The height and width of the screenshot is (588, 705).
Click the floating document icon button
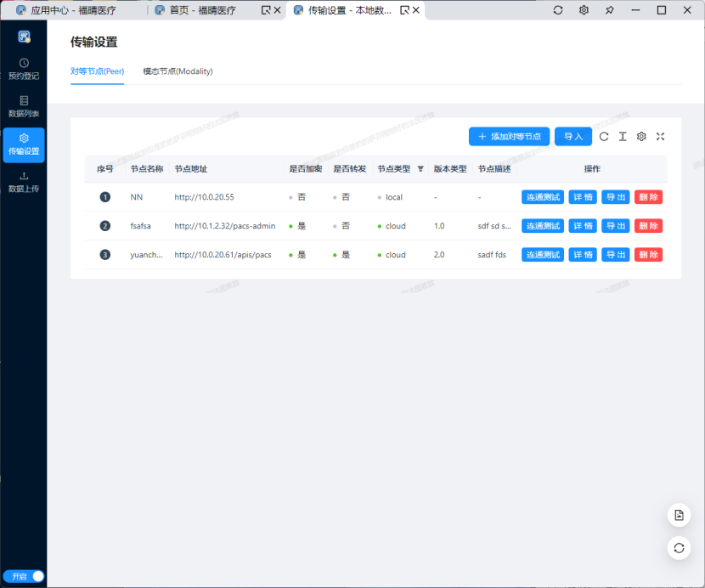pos(679,515)
